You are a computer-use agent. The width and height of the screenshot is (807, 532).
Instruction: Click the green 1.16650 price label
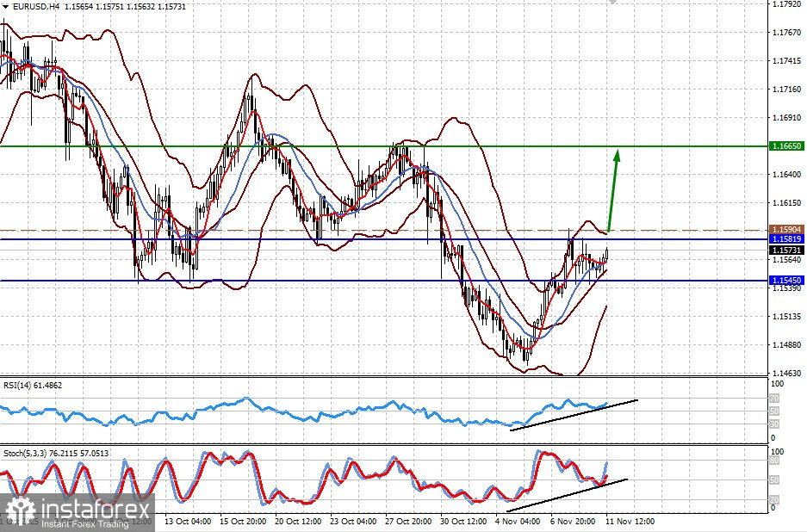click(x=785, y=146)
